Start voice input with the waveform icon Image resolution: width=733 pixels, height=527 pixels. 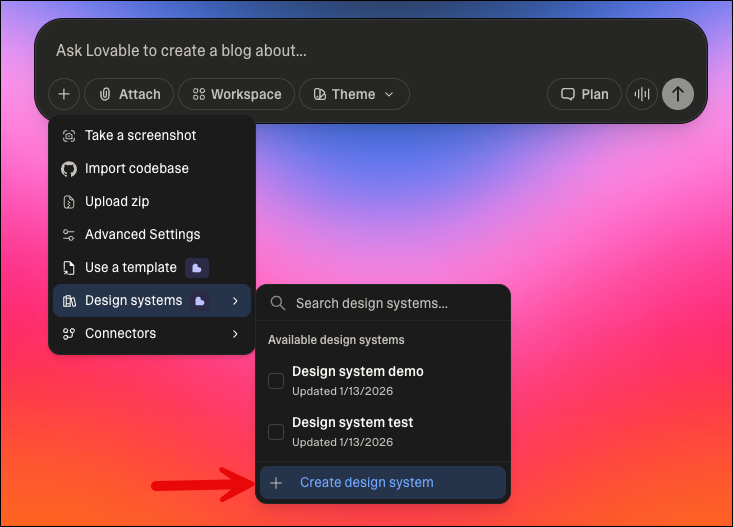tap(642, 94)
